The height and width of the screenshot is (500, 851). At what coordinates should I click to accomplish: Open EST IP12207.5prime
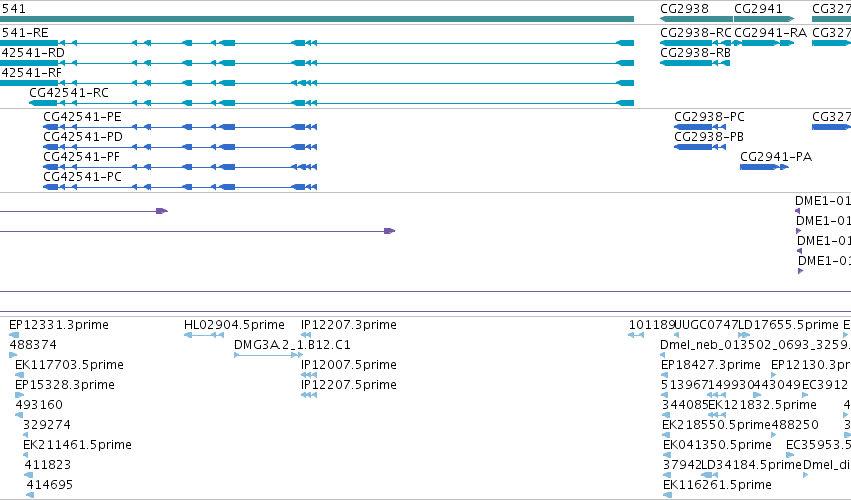(x=349, y=385)
